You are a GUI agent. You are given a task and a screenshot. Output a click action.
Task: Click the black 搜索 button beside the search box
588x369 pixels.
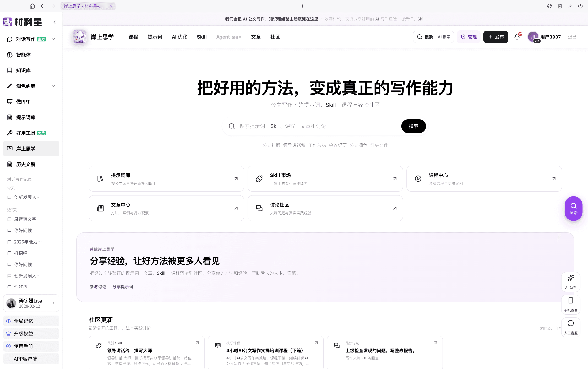tap(413, 126)
